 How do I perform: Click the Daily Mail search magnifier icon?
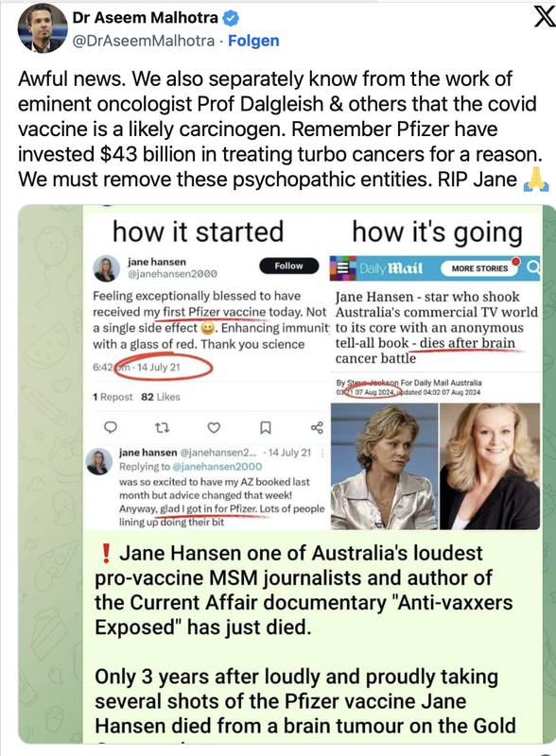click(x=531, y=266)
